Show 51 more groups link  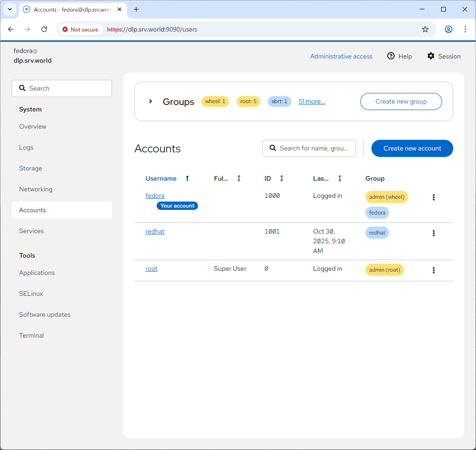[311, 101]
